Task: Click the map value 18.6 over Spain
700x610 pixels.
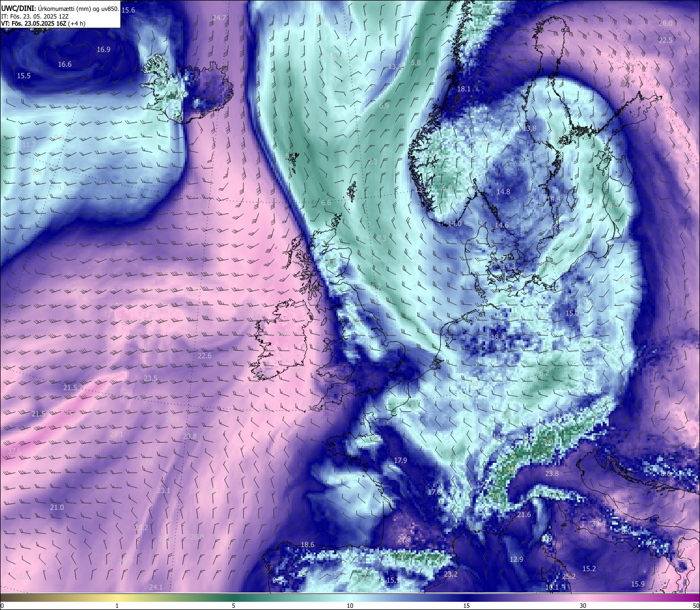Action: pyautogui.click(x=307, y=545)
